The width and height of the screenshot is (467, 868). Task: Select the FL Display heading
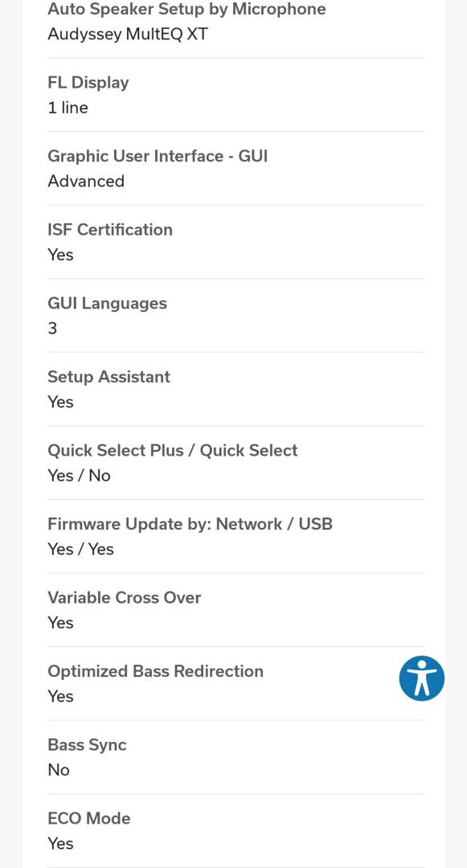tap(88, 83)
